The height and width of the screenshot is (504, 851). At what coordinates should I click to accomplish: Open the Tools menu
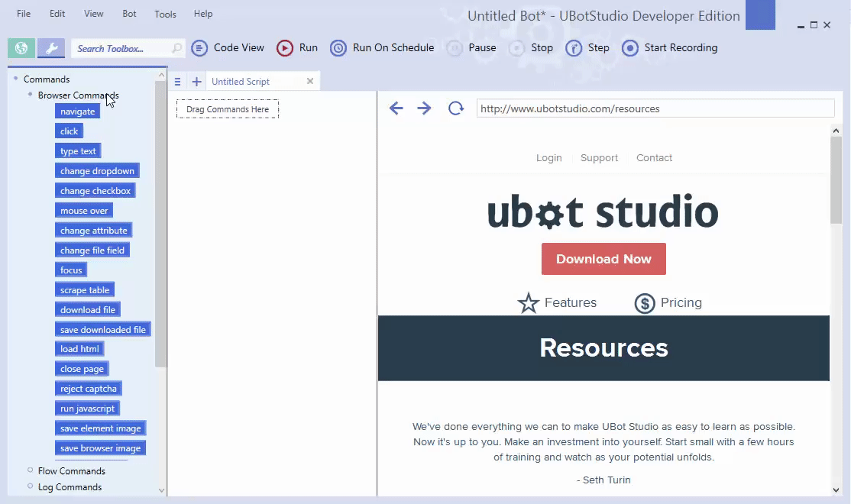[165, 14]
